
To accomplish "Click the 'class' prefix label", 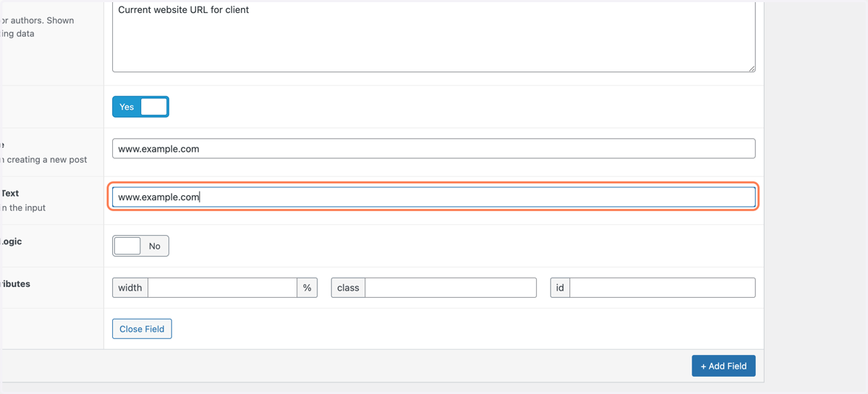I will [x=348, y=288].
